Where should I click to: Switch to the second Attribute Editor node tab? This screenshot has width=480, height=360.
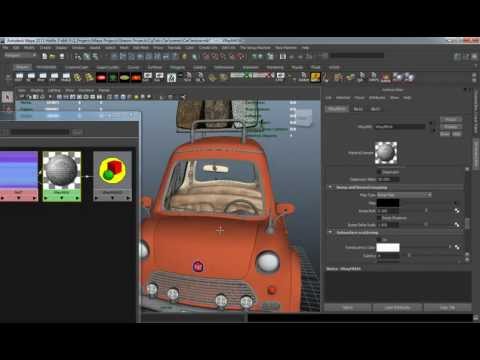(358, 109)
